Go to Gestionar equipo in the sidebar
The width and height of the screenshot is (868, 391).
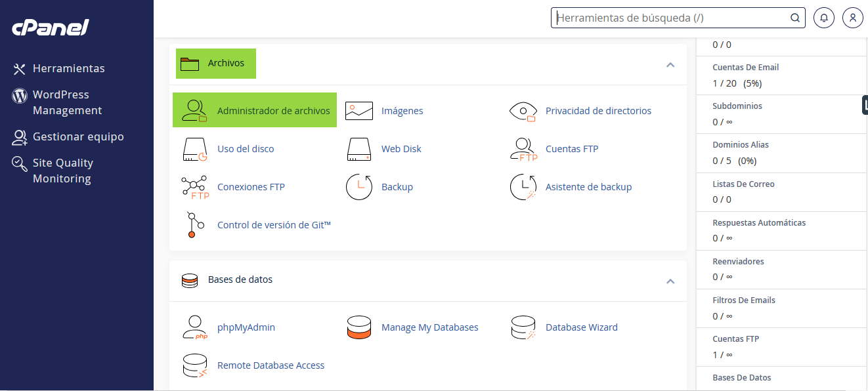coord(68,136)
